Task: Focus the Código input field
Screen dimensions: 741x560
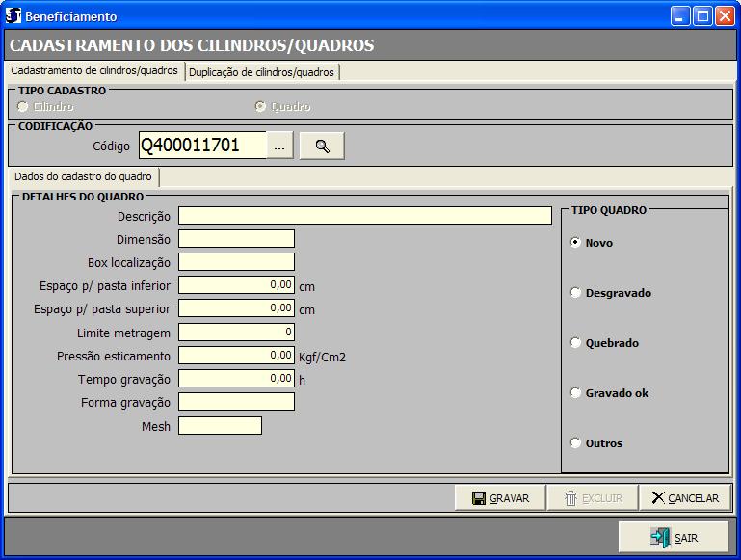Action: tap(202, 146)
